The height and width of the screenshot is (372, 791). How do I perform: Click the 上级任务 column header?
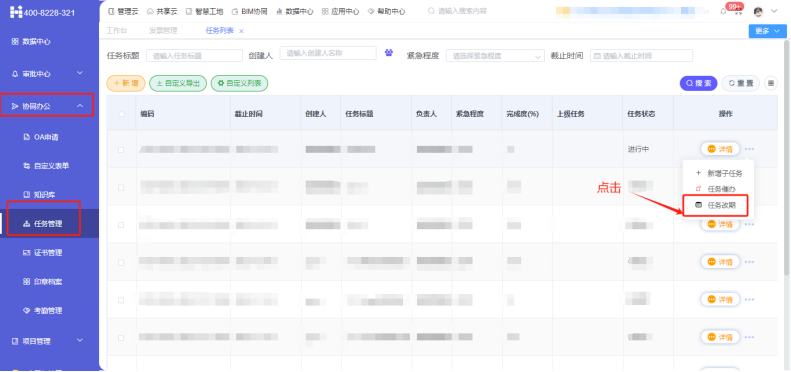pyautogui.click(x=571, y=114)
